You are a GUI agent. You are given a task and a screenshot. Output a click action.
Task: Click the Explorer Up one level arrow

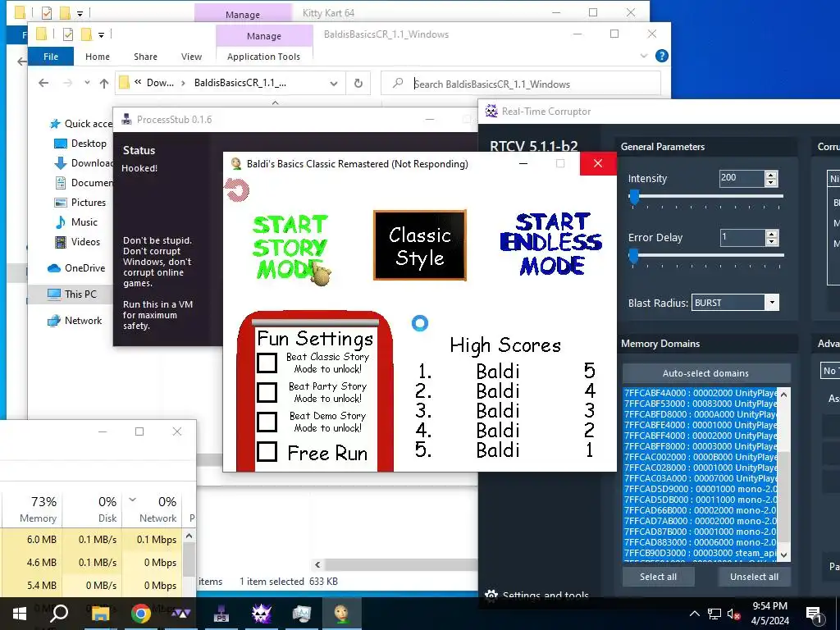tap(104, 83)
